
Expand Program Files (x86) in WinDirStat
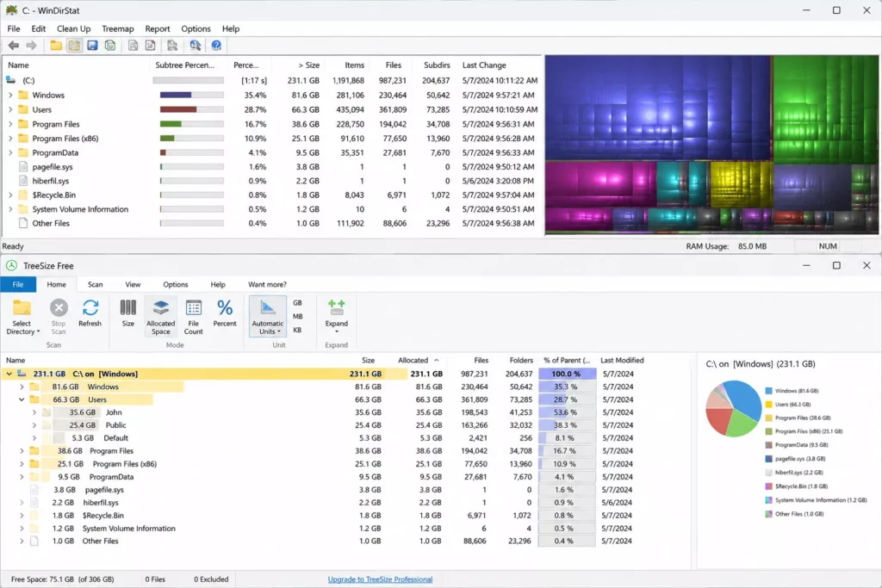[10, 139]
